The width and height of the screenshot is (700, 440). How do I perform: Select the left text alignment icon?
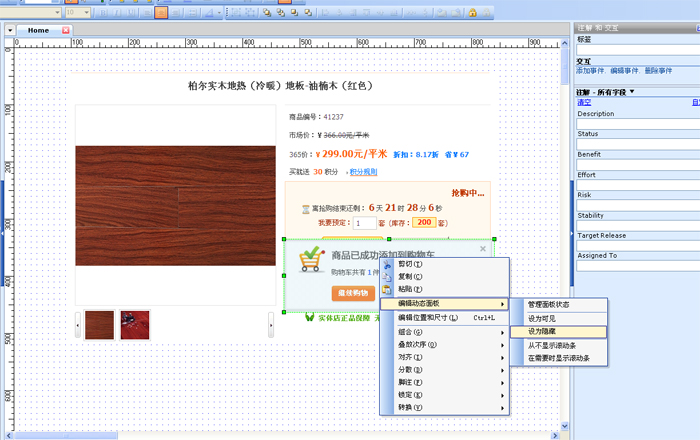tap(147, 12)
